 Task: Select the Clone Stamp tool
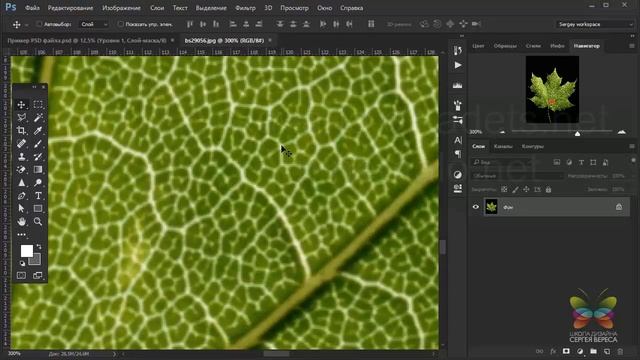click(21, 157)
